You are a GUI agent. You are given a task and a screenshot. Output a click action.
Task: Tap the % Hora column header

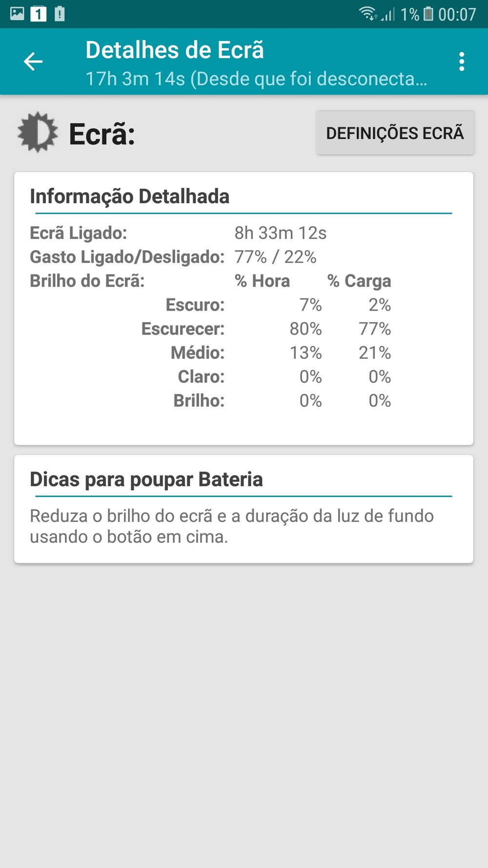pos(262,281)
